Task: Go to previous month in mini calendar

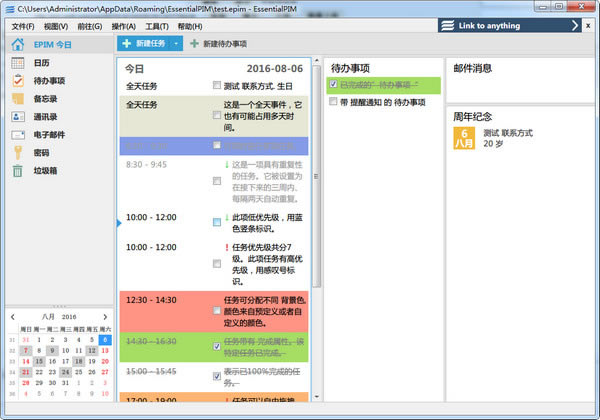Action: (x=12, y=316)
